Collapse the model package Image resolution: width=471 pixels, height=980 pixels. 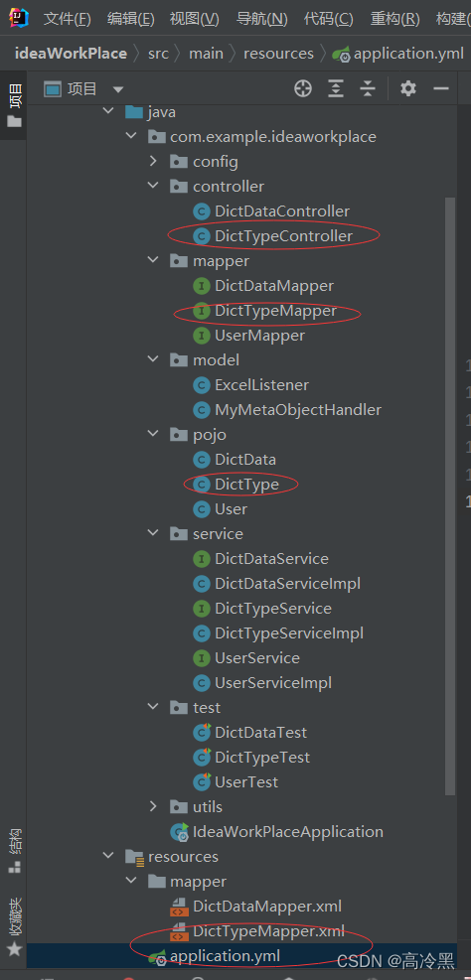click(x=153, y=360)
